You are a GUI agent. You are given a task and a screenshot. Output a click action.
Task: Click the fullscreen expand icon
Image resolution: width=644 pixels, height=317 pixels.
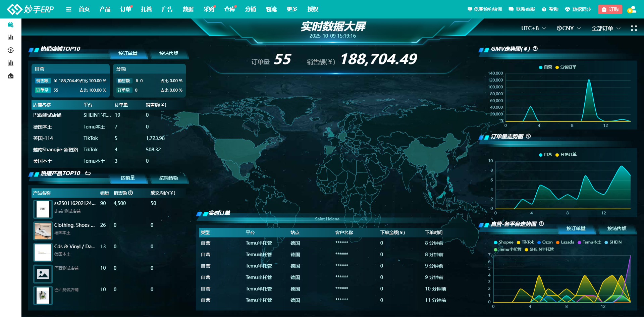[x=634, y=28]
